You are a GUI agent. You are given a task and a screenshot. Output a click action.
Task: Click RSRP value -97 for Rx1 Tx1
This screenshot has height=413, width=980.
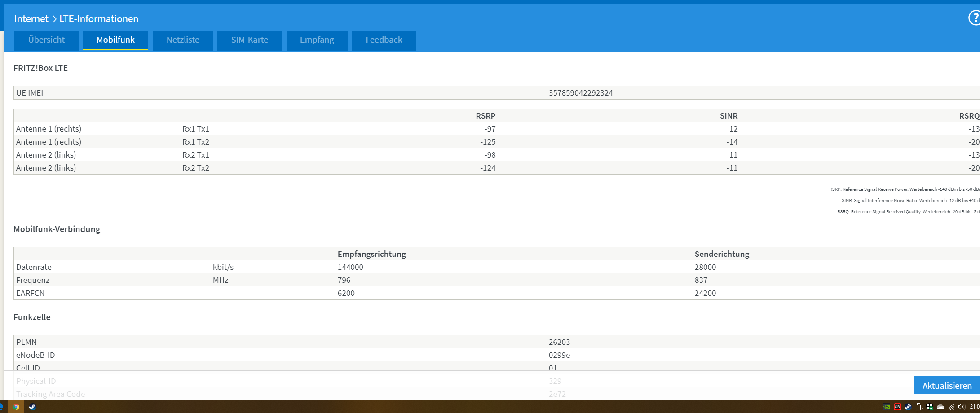click(490, 129)
